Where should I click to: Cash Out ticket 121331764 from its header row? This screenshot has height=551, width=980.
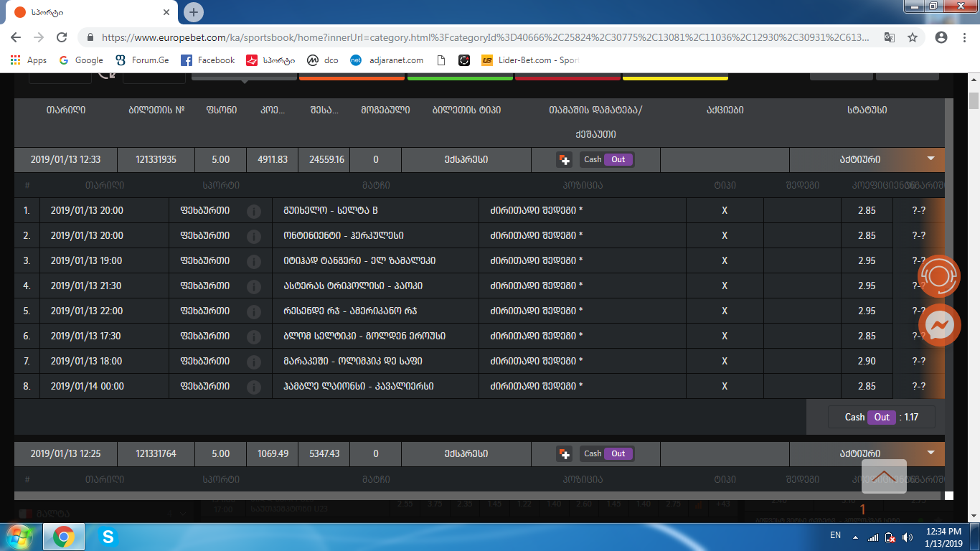point(607,454)
